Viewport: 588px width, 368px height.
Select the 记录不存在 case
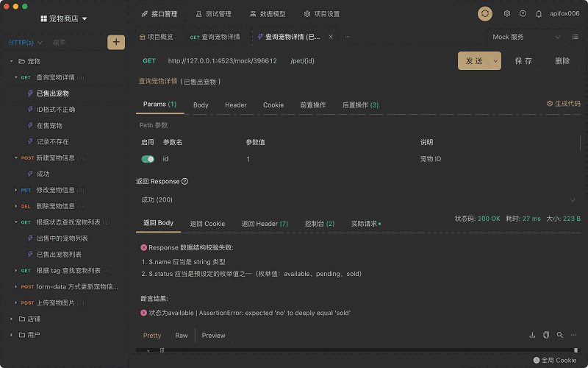(52, 142)
